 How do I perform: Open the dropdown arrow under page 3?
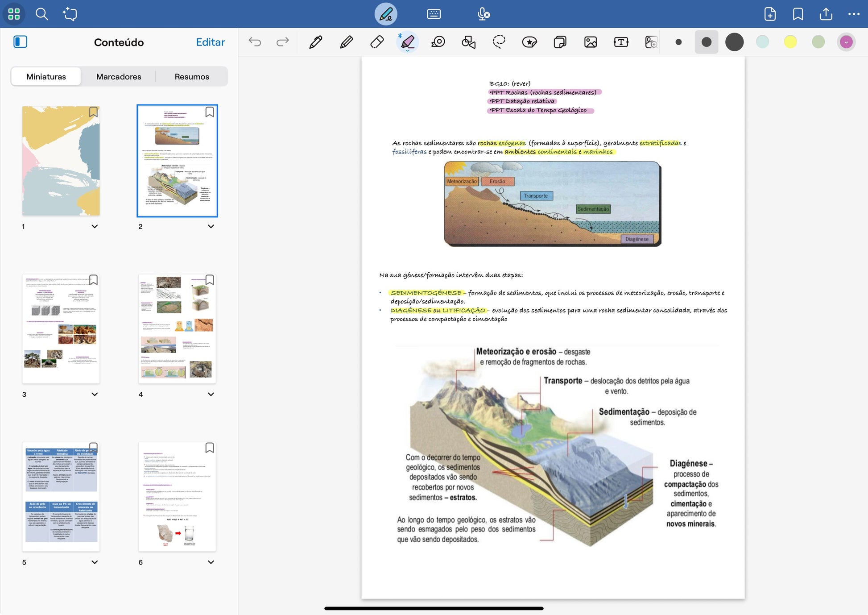click(95, 394)
